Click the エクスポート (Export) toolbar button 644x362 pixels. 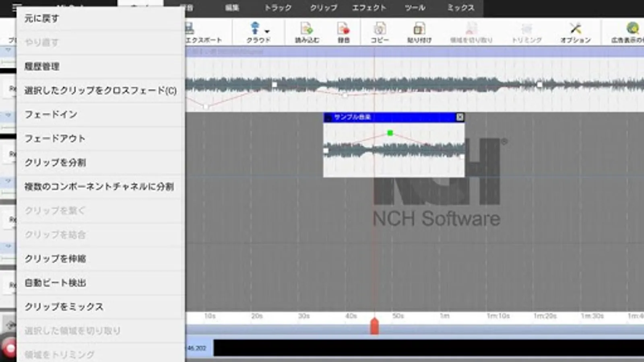click(203, 32)
